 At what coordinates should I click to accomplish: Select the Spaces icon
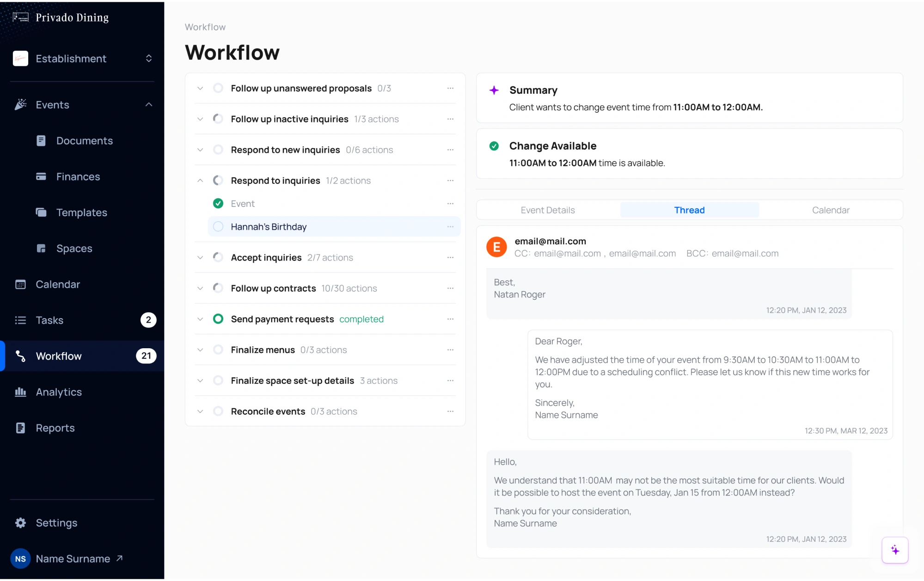click(x=41, y=248)
